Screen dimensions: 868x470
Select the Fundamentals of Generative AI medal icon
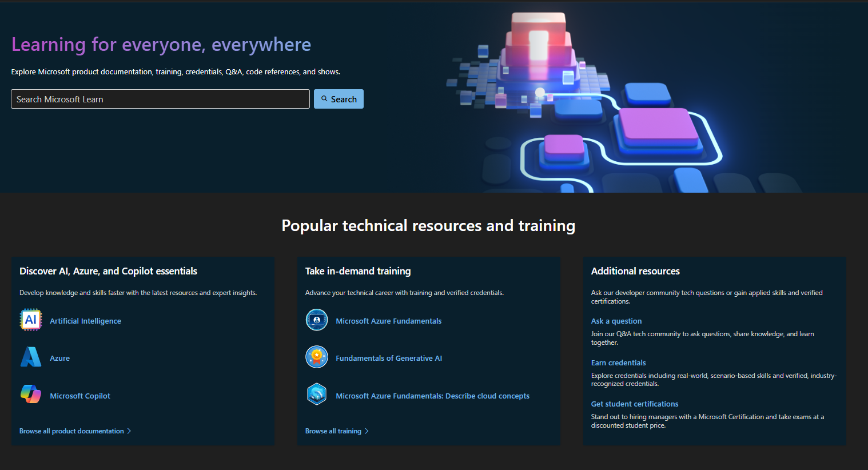pyautogui.click(x=317, y=357)
